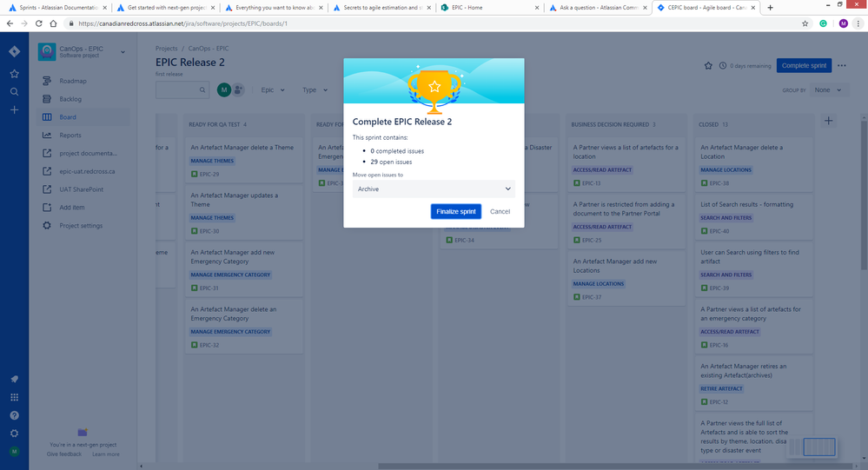Open the Help question mark icon
Viewport: 868px width, 470px height.
(15, 415)
